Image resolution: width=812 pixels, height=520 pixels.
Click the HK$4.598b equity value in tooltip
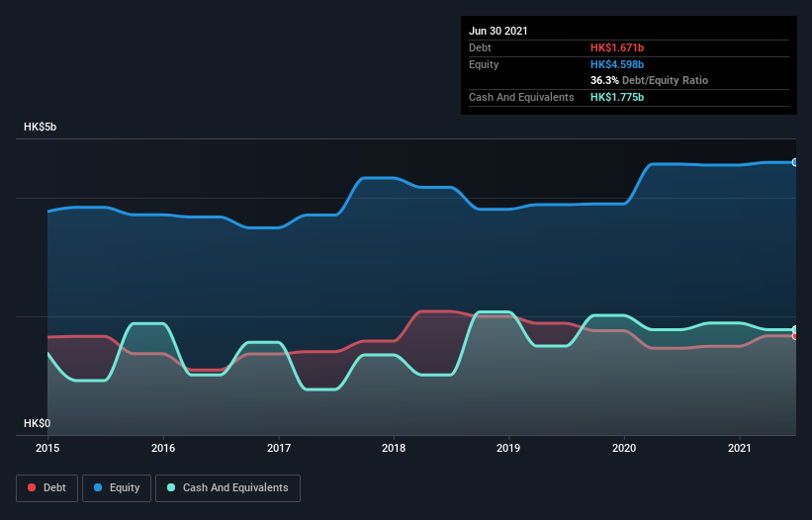tap(617, 64)
